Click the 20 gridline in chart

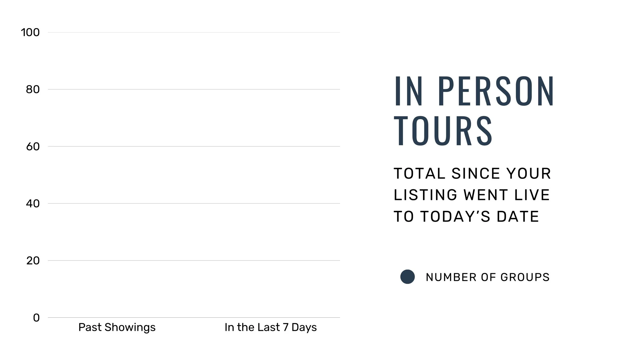pyautogui.click(x=194, y=261)
